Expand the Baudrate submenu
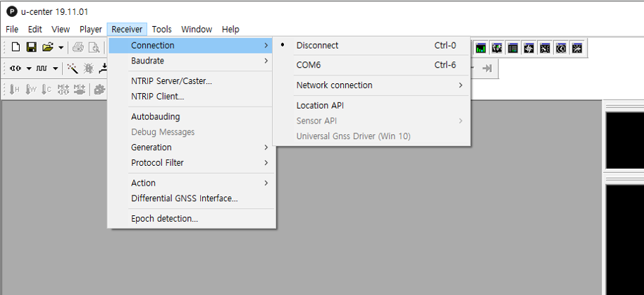Viewport: 644px width, 295px height. 190,61
